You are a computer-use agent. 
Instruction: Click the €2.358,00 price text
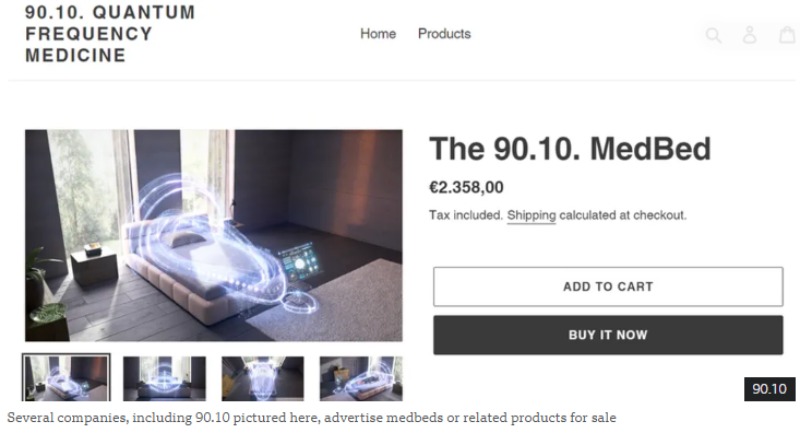click(x=466, y=187)
